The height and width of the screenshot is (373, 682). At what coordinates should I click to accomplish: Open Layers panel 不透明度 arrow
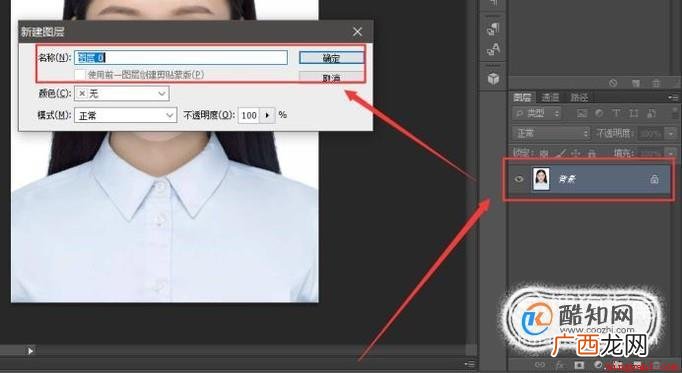click(671, 133)
